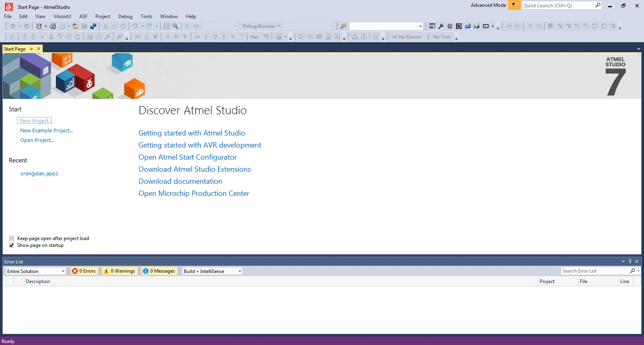This screenshot has width=644, height=345.
Task: Open the toolbar search combo dropdown arrow
Action: point(421,26)
